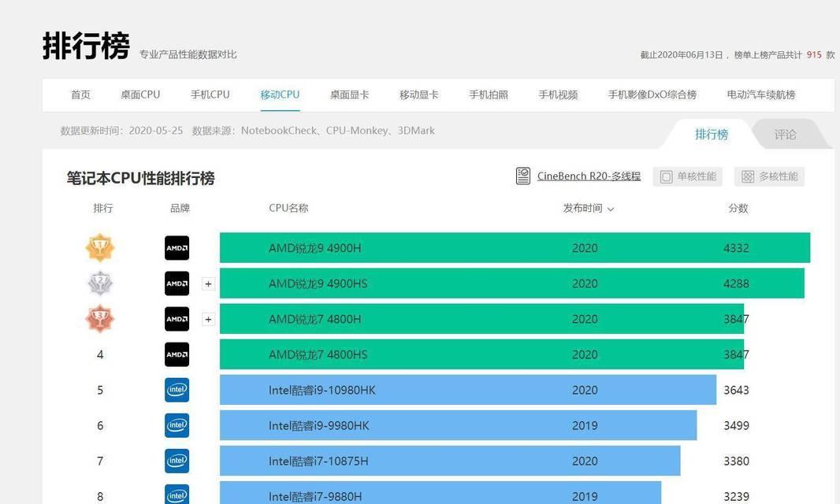Switch to the 桌面显卡 tab
This screenshot has width=840, height=504.
point(349,94)
